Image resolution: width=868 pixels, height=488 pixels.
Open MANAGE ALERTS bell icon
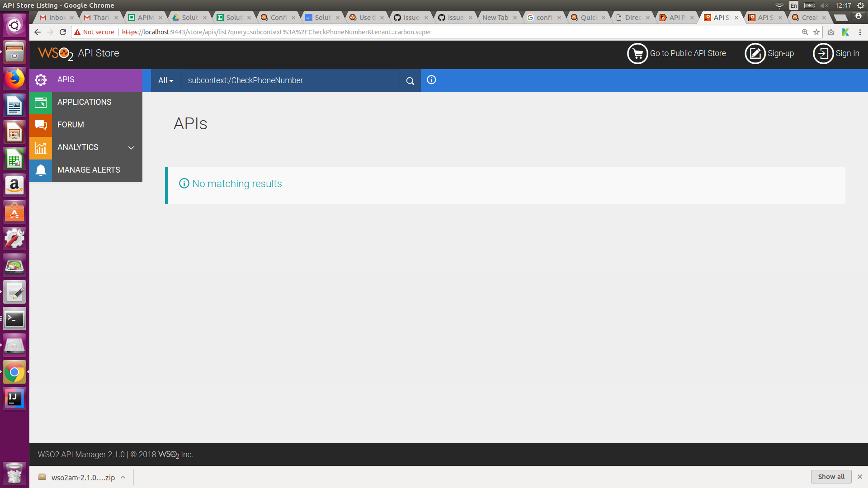[x=40, y=170]
